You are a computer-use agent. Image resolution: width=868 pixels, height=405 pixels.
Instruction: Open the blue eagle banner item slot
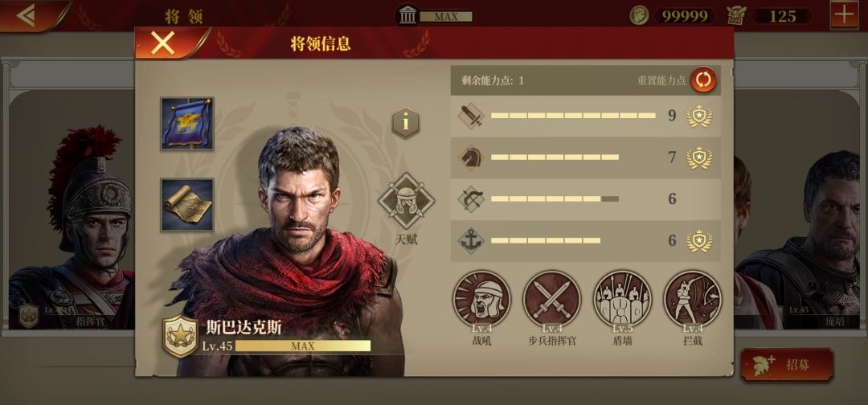(x=187, y=124)
